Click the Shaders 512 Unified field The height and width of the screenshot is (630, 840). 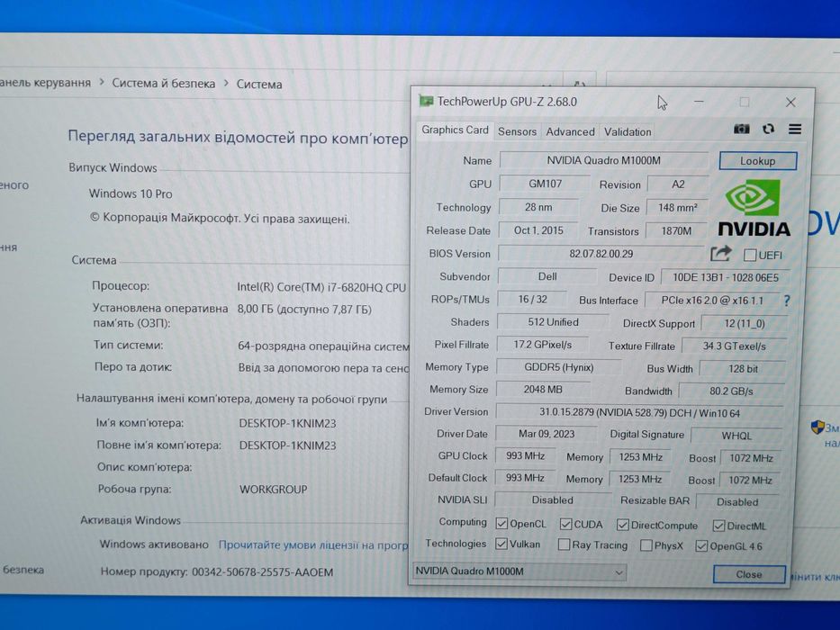click(x=553, y=322)
